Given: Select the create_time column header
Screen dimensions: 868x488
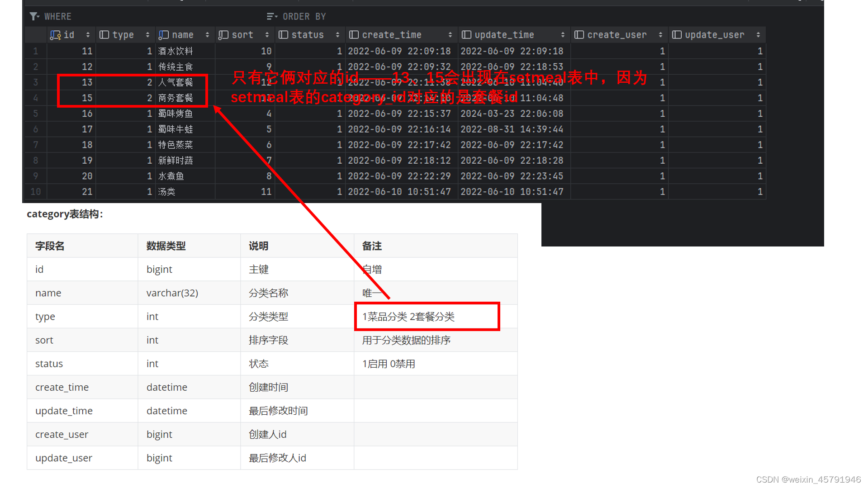Looking at the screenshot, I should (402, 35).
